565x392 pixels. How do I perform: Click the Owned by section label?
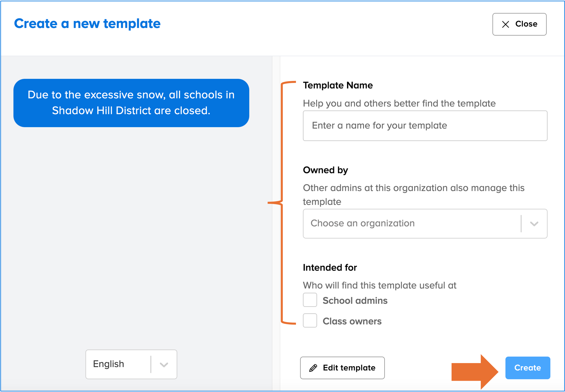[x=325, y=170]
